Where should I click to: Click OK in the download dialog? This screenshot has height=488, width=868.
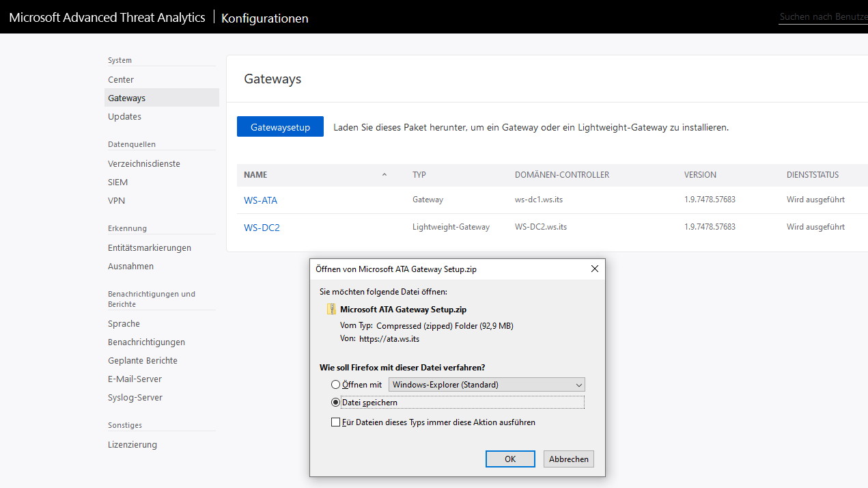(x=510, y=459)
